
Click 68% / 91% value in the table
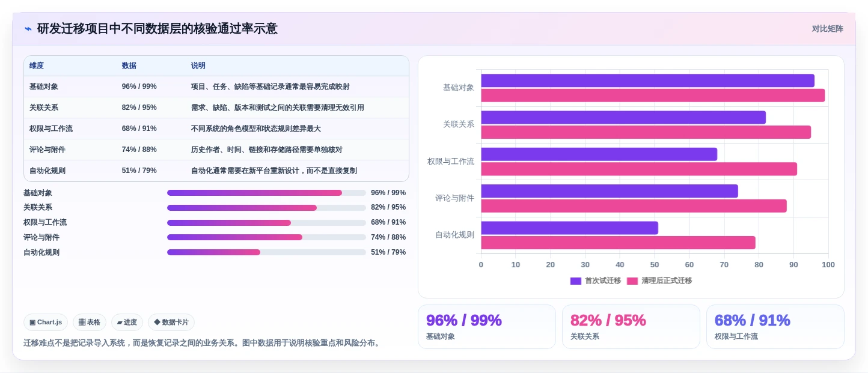139,129
